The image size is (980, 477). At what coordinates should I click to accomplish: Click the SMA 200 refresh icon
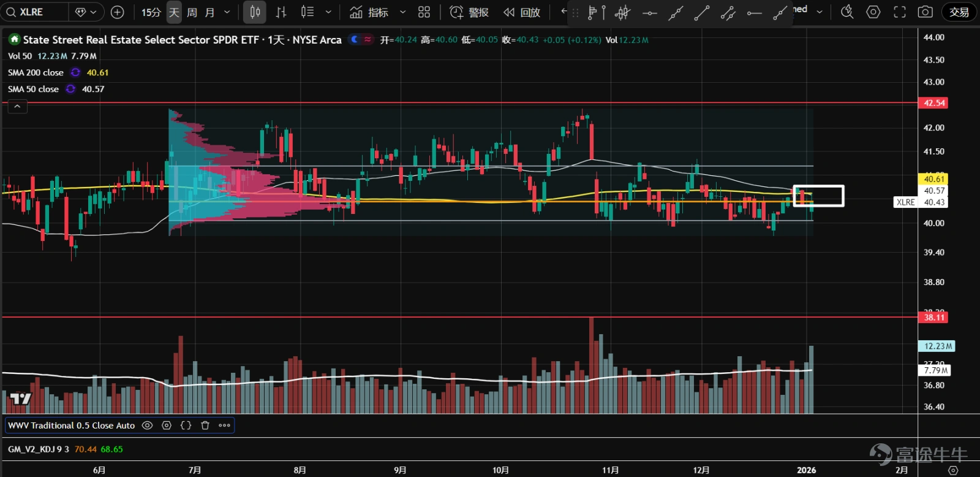[x=75, y=72]
